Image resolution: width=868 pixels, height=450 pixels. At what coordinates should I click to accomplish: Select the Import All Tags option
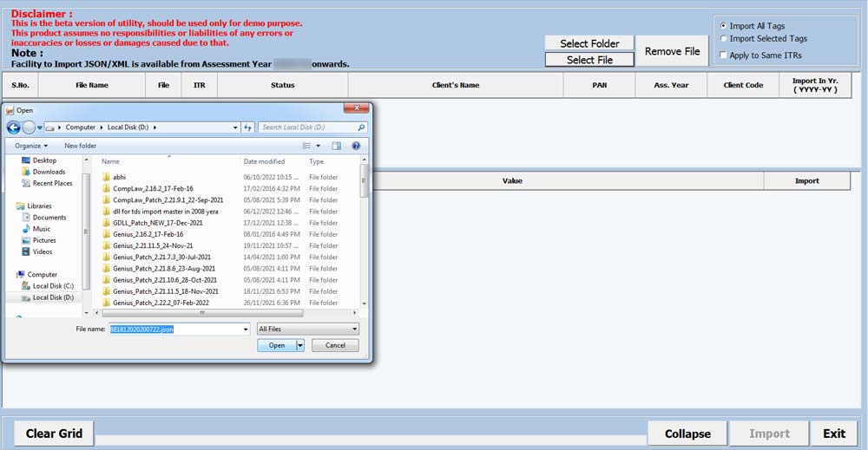724,26
